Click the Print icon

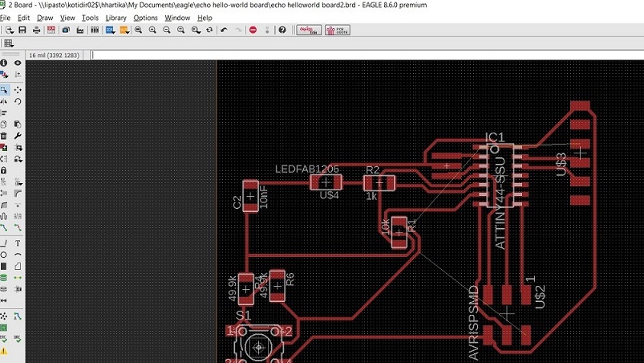pyautogui.click(x=37, y=30)
